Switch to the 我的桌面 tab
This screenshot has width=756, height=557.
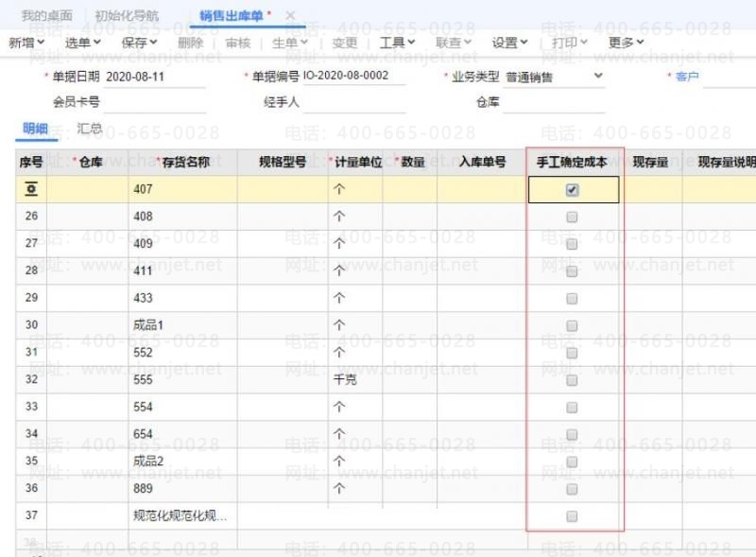[46, 15]
